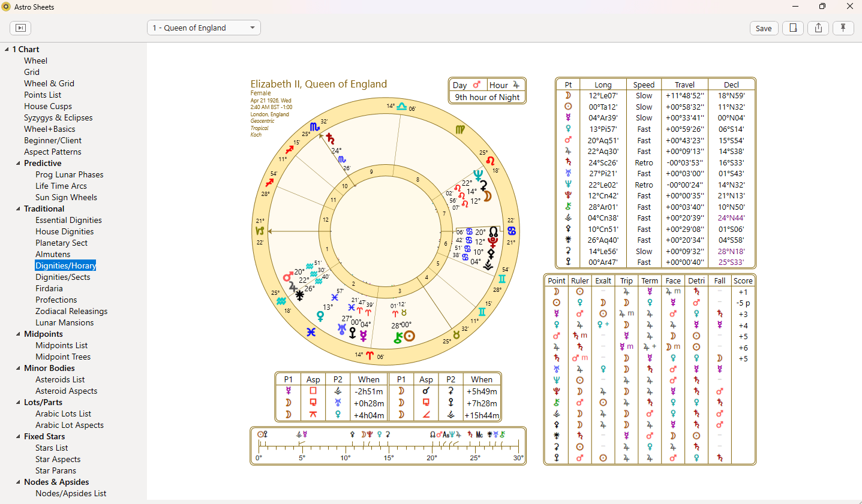The height and width of the screenshot is (504, 862).
Task: Select the Dignities/Horary item
Action: tap(65, 265)
